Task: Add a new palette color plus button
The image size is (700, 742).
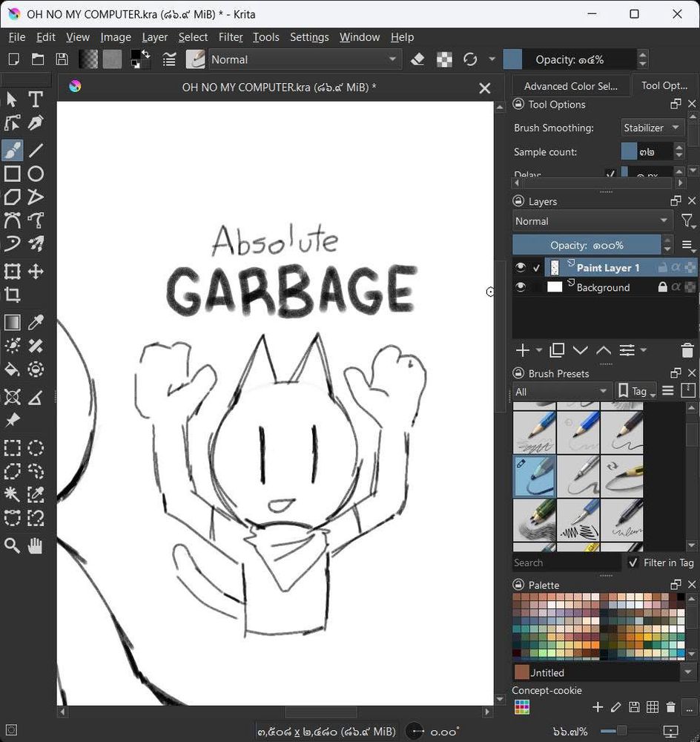Action: click(x=598, y=707)
